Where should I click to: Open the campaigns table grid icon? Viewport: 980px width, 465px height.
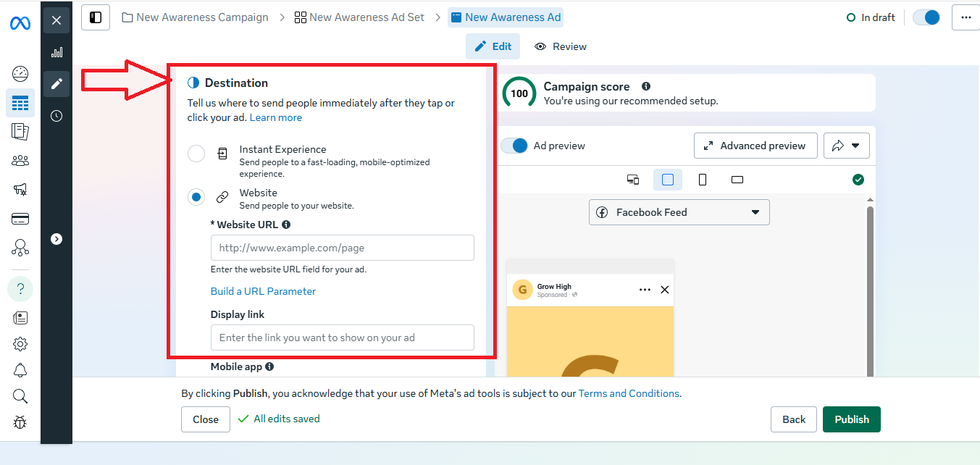20,103
